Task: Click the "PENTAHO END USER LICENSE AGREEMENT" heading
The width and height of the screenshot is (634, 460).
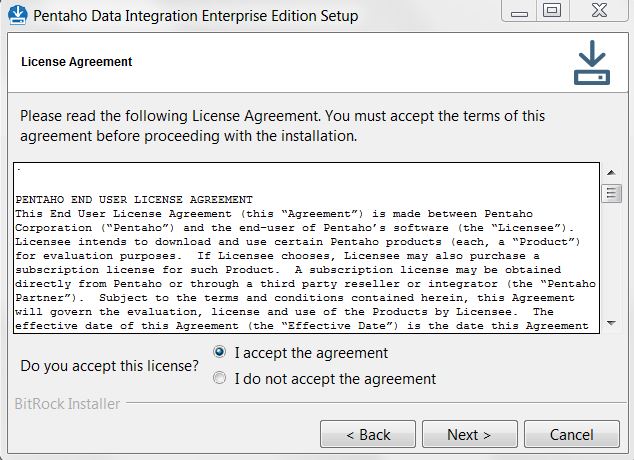Action: coord(134,200)
